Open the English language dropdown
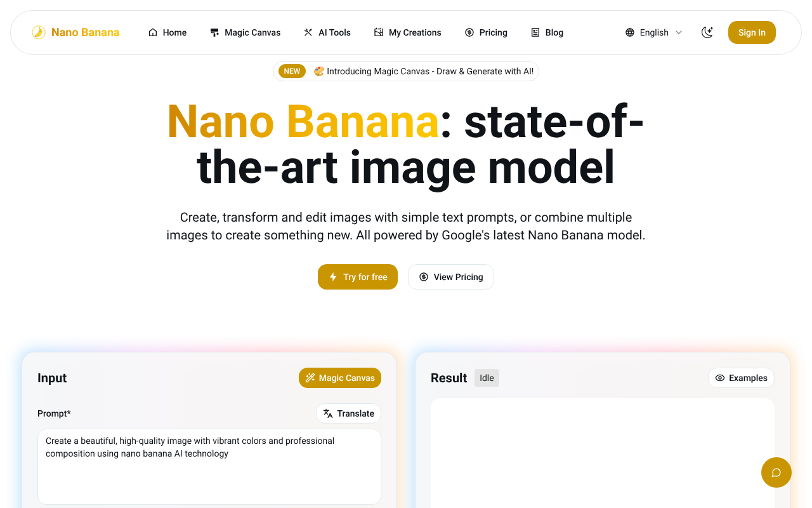The width and height of the screenshot is (812, 508). [x=653, y=32]
